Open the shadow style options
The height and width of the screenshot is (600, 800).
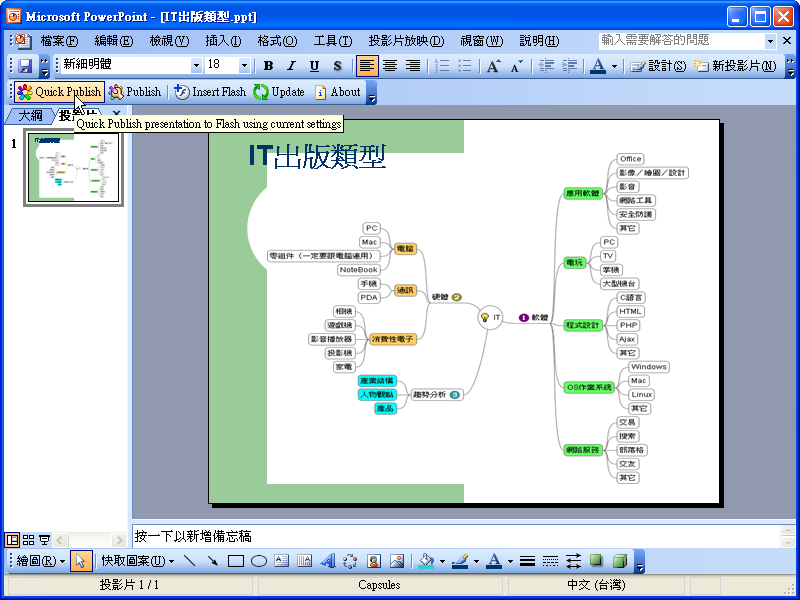pyautogui.click(x=596, y=561)
